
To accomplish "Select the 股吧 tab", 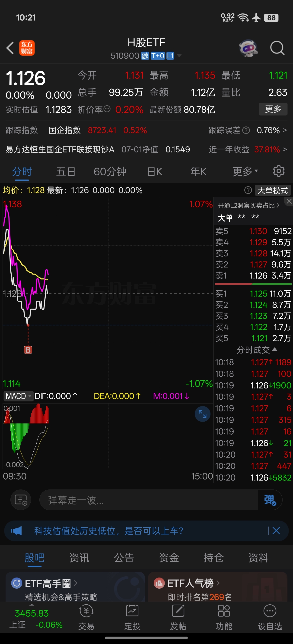I will 35,558.
